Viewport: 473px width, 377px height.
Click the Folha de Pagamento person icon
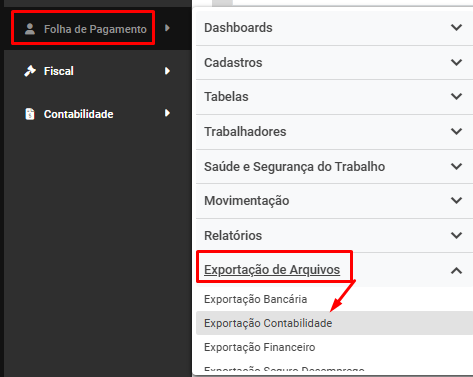(30, 29)
